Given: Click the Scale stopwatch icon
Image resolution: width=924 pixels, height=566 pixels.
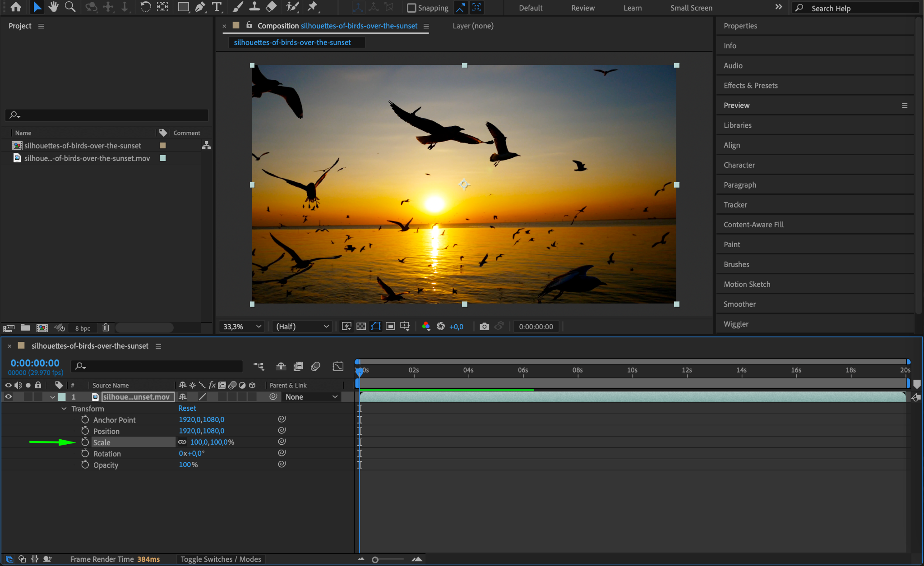Looking at the screenshot, I should point(85,442).
